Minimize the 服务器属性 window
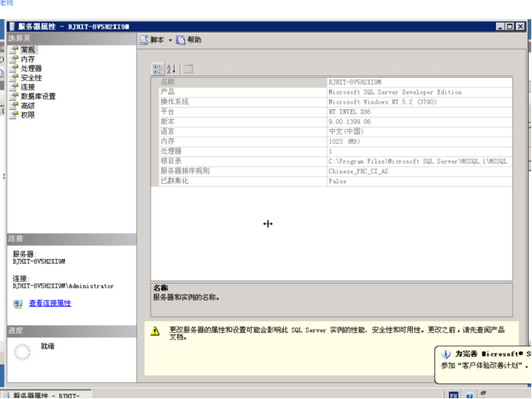This screenshot has height=399, width=532. point(500,26)
